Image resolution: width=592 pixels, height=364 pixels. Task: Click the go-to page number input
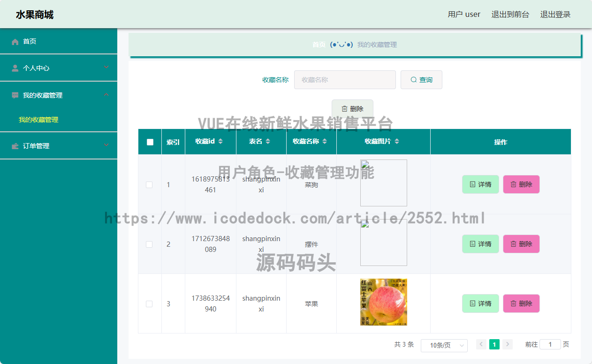550,344
